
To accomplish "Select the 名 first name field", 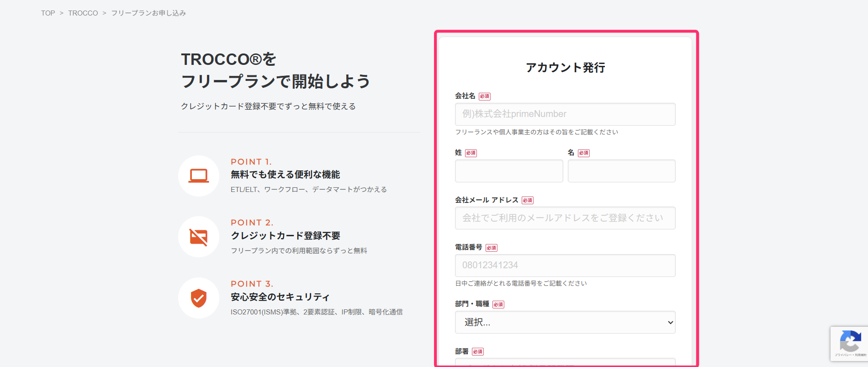I will point(621,171).
